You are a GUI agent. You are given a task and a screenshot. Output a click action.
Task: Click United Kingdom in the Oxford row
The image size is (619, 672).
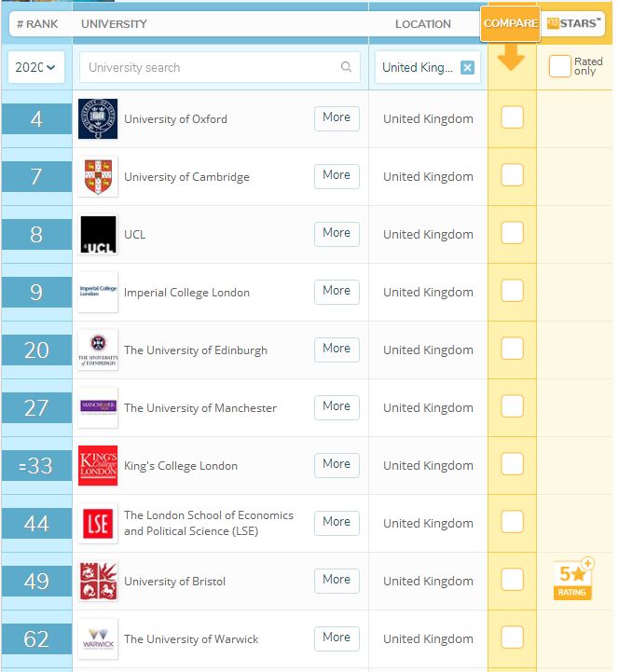428,118
